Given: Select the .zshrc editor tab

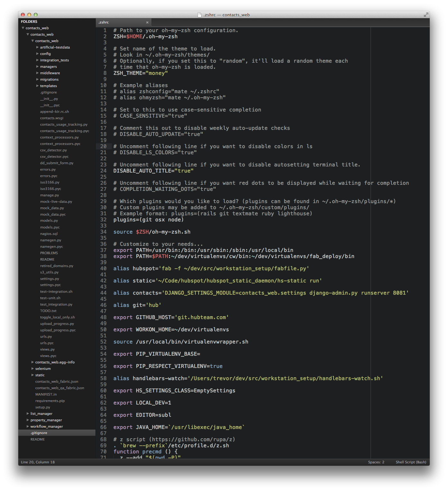Looking at the screenshot, I should tap(123, 22).
